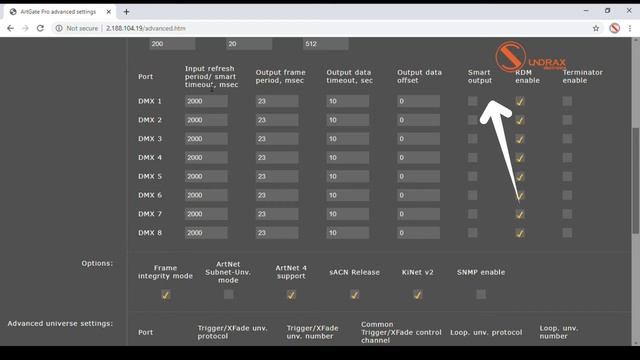Edit DMX 1 output frame period field
This screenshot has height=360, width=640.
click(277, 101)
